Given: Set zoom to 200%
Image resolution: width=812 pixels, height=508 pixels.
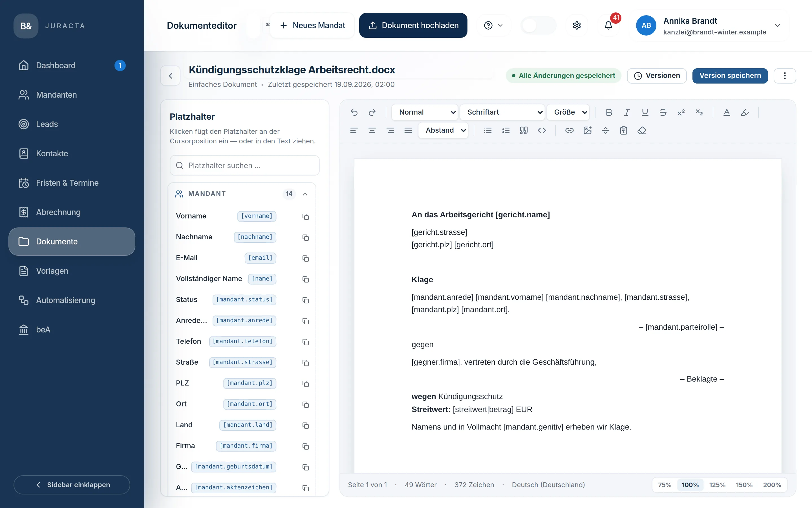Looking at the screenshot, I should (x=772, y=485).
